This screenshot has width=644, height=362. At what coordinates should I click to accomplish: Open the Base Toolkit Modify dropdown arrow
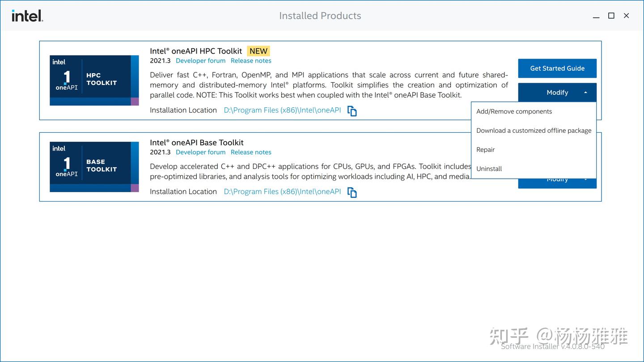point(586,179)
